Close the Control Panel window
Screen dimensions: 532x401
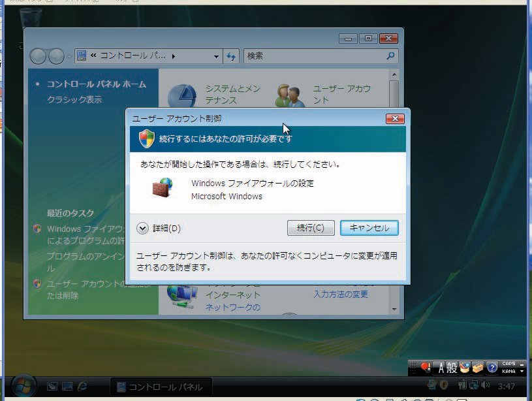pyautogui.click(x=388, y=39)
